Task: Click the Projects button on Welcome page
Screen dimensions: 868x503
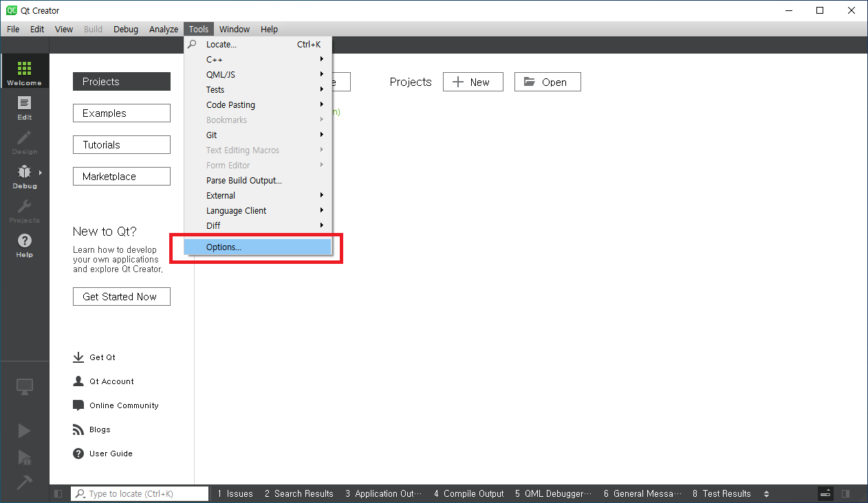Action: [122, 82]
